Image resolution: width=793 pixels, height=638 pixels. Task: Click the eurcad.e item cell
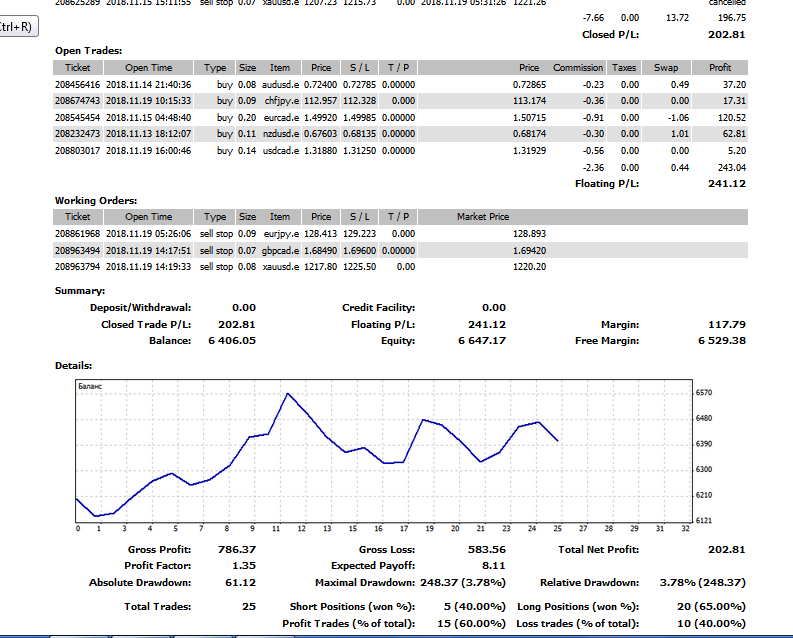(x=281, y=117)
